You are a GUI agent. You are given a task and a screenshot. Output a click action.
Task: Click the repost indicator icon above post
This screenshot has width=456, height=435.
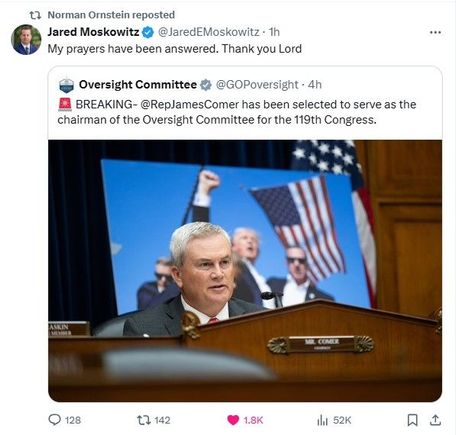tap(35, 15)
